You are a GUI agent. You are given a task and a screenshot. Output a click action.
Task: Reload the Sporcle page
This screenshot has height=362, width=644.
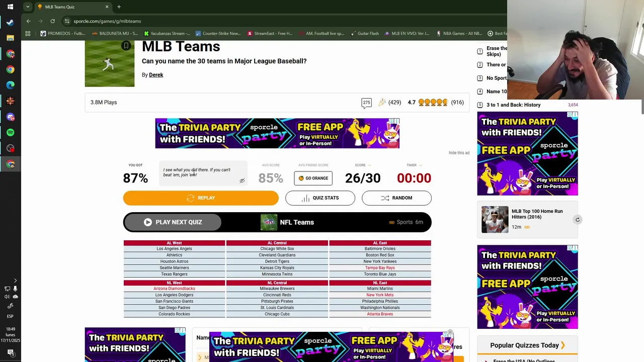pos(52,21)
